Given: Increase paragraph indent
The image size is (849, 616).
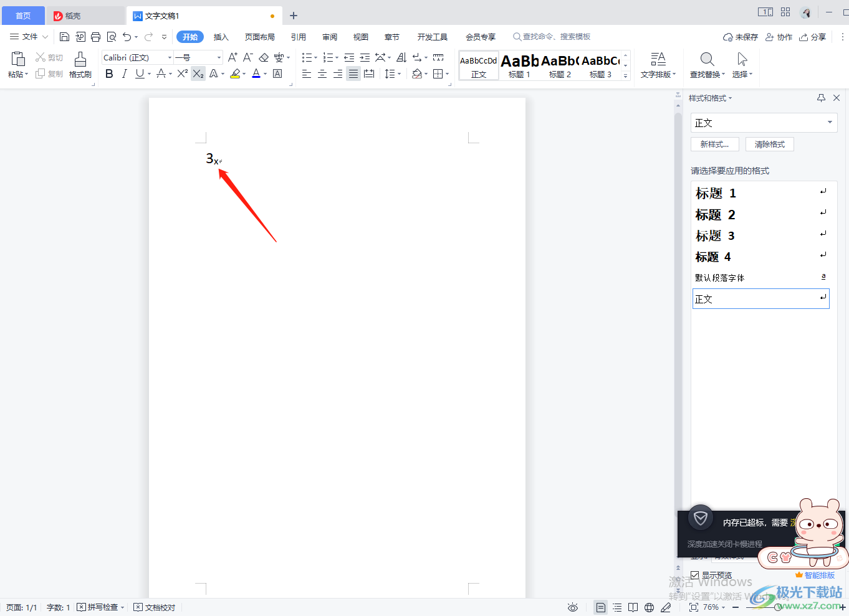Looking at the screenshot, I should coord(365,57).
